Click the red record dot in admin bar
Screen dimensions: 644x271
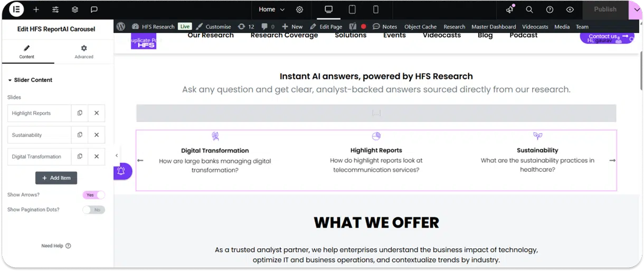(x=364, y=26)
